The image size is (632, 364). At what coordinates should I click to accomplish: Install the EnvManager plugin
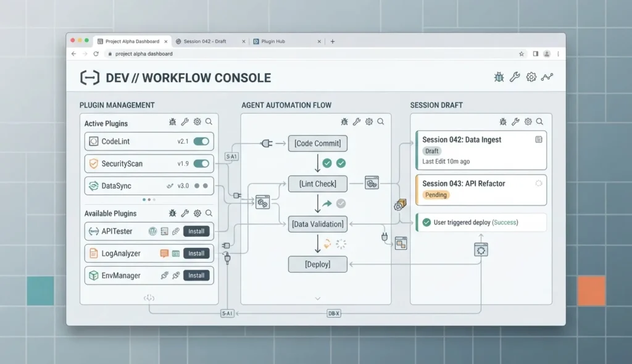coord(196,276)
